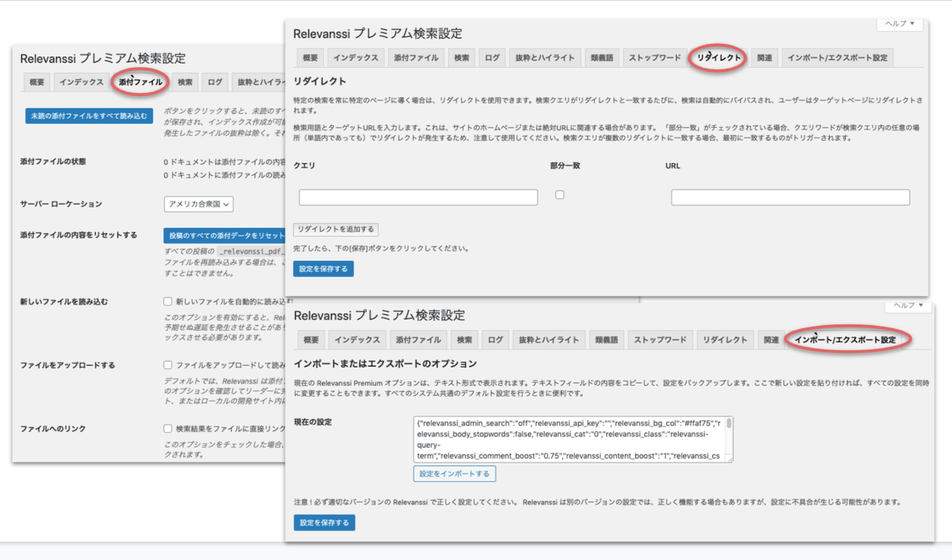952x560 pixels.
Task: Focus the URL input field
Action: (791, 197)
